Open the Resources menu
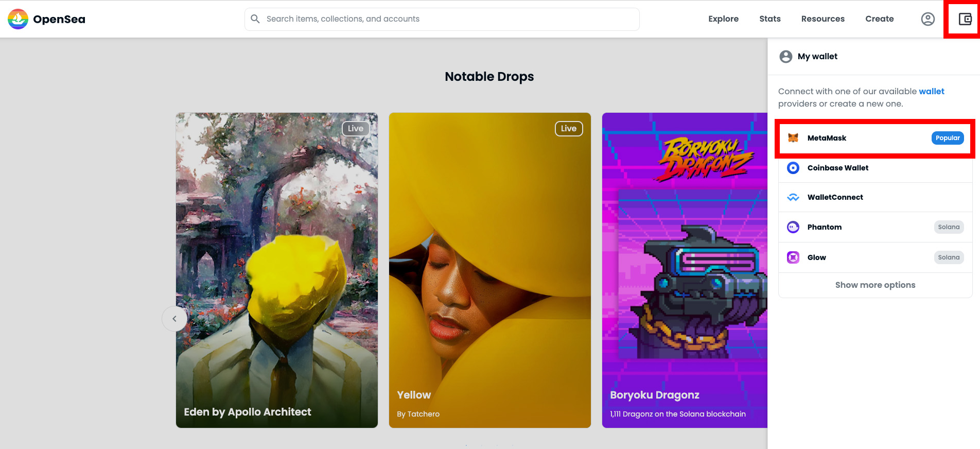The width and height of the screenshot is (980, 449). [x=822, y=19]
